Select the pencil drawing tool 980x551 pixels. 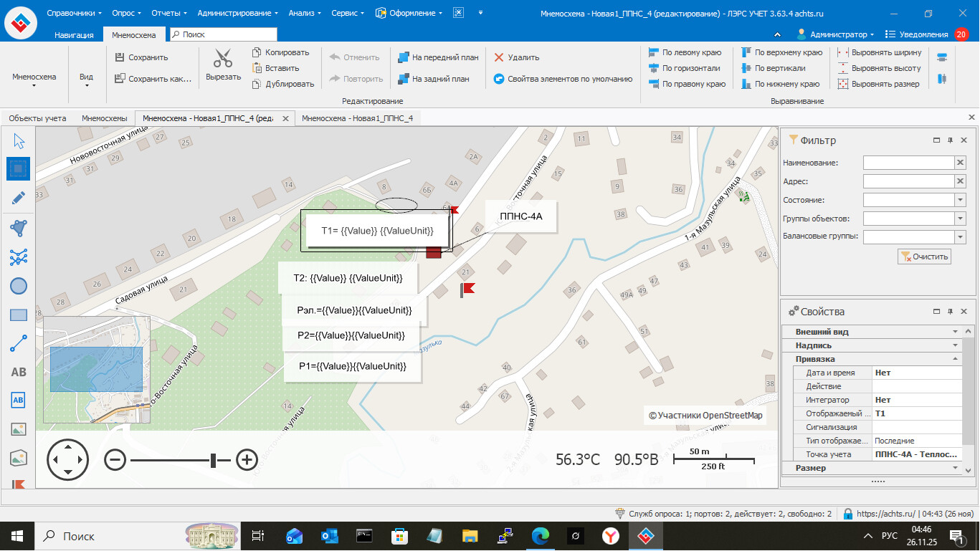coord(19,198)
